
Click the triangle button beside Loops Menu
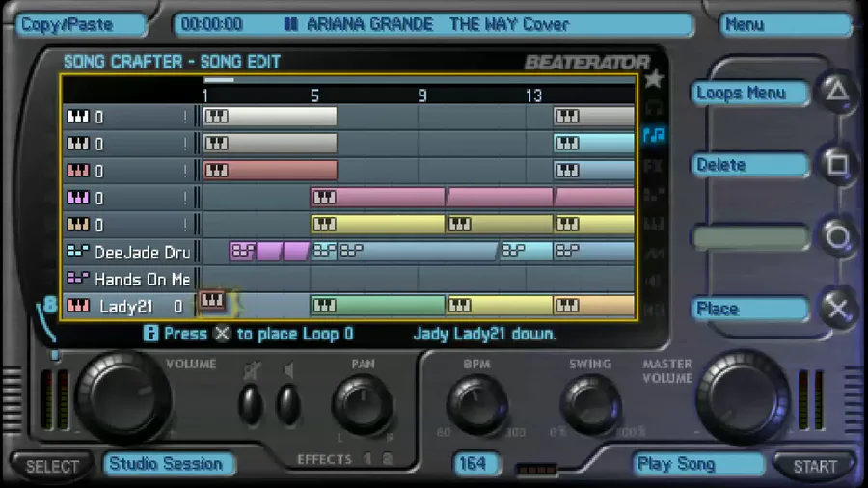pos(837,91)
